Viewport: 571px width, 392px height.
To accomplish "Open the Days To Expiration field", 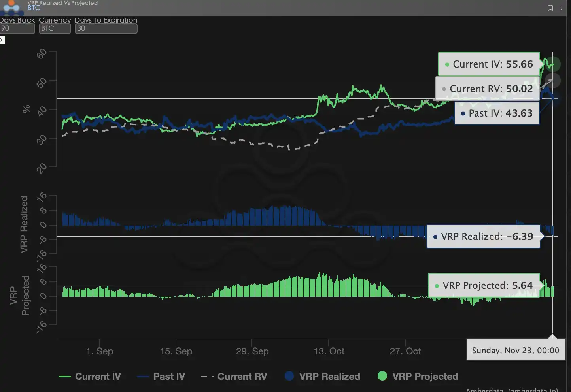I will (106, 28).
